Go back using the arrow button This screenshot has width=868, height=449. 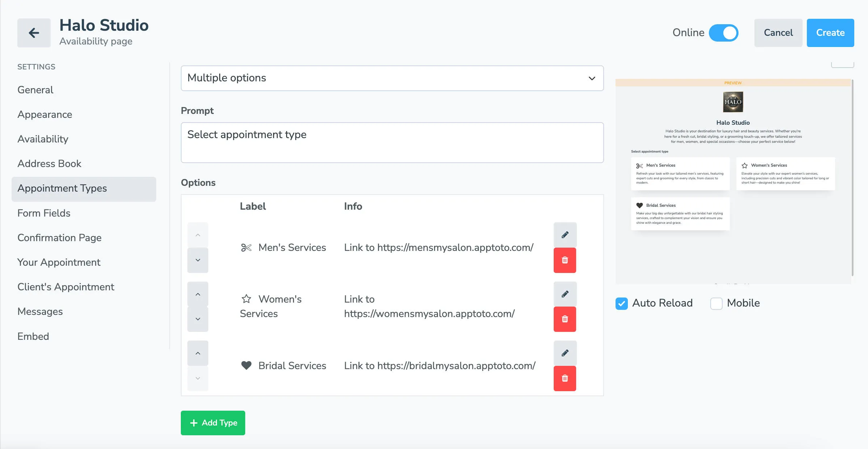[x=33, y=33]
